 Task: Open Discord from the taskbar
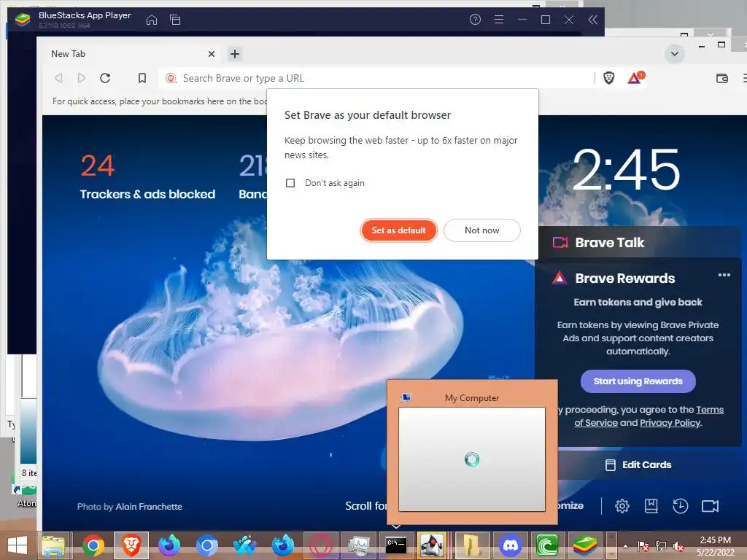pyautogui.click(x=510, y=545)
